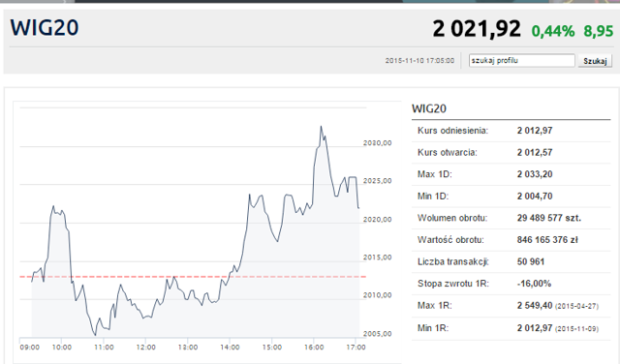The width and height of the screenshot is (620, 364).
Task: Click the 2025,00 price axis label
Action: [x=377, y=181]
